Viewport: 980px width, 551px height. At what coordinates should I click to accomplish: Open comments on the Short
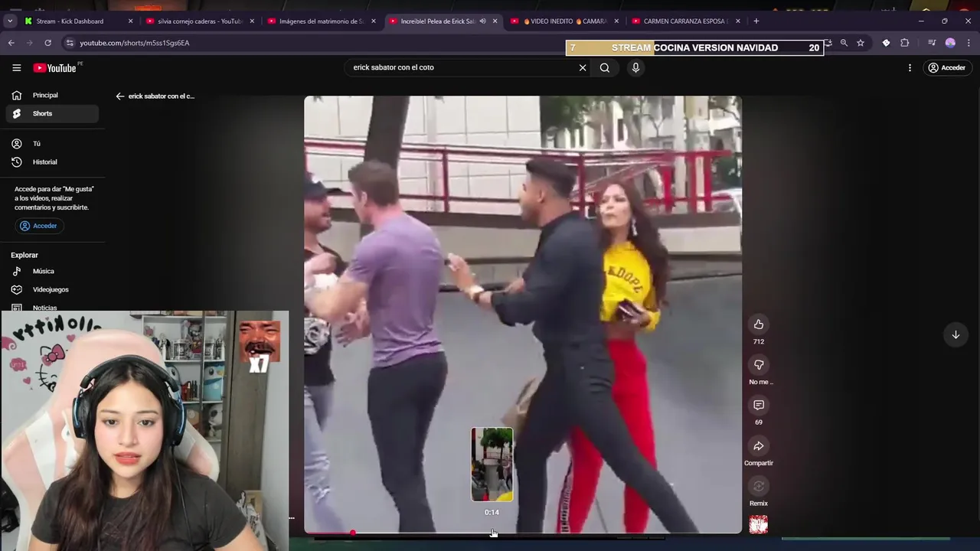point(759,405)
